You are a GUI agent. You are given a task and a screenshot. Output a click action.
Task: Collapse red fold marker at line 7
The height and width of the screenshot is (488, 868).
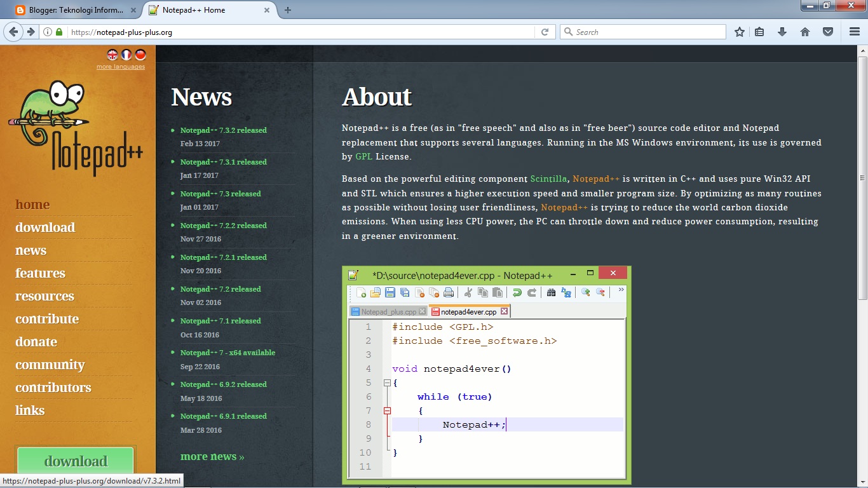(x=387, y=411)
